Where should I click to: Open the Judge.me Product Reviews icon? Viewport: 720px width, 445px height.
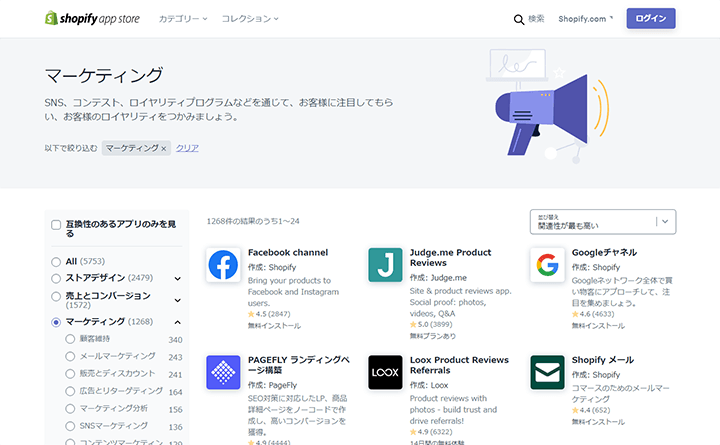point(385,265)
